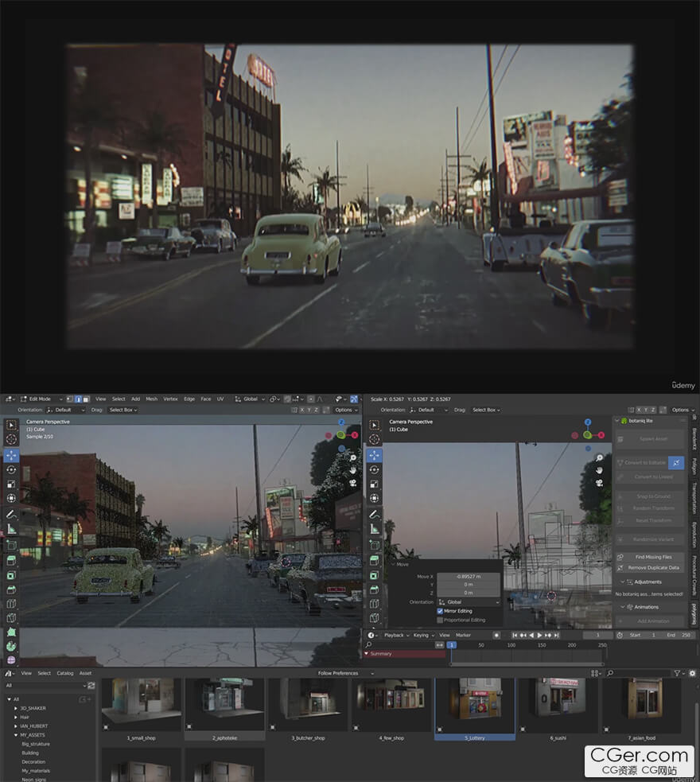Click the camera view icon in right viewport

pos(599,482)
